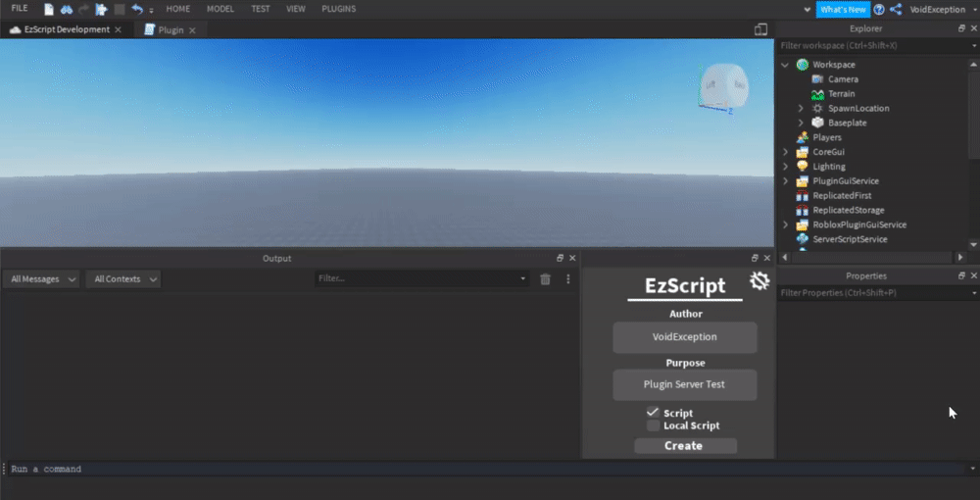Open the quick access toolbar customize arrow
The height and width of the screenshot is (500, 980).
point(151,11)
